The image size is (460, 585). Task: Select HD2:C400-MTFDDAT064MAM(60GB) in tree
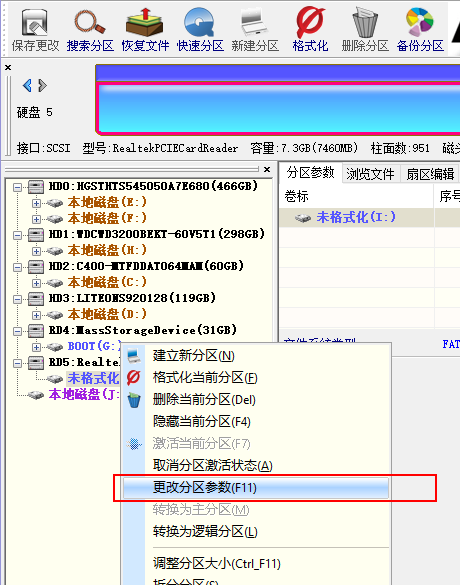(146, 266)
